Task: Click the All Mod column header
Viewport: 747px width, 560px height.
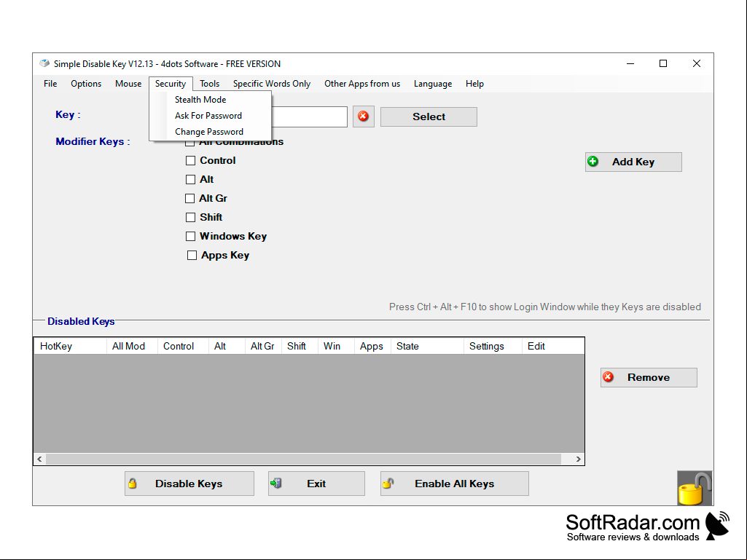Action: pos(132,346)
